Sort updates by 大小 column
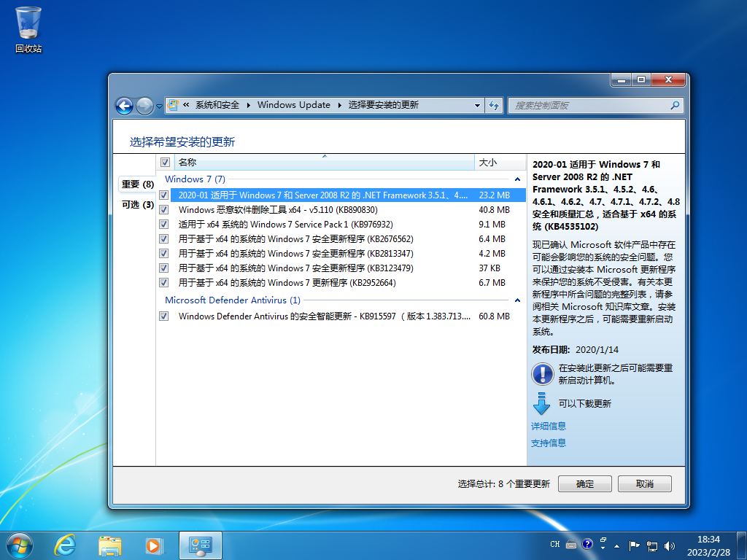 click(500, 163)
